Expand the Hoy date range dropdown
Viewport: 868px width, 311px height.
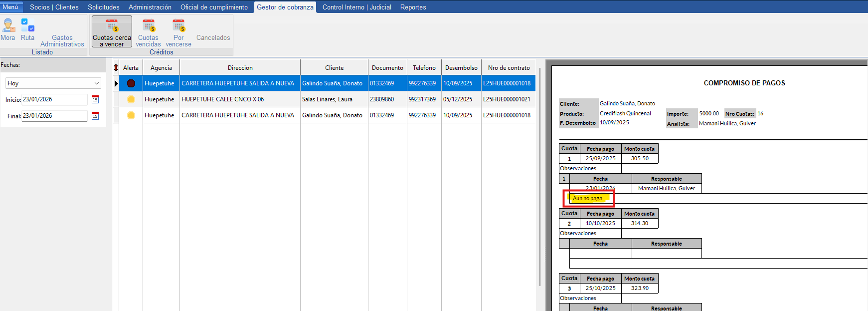(96, 83)
